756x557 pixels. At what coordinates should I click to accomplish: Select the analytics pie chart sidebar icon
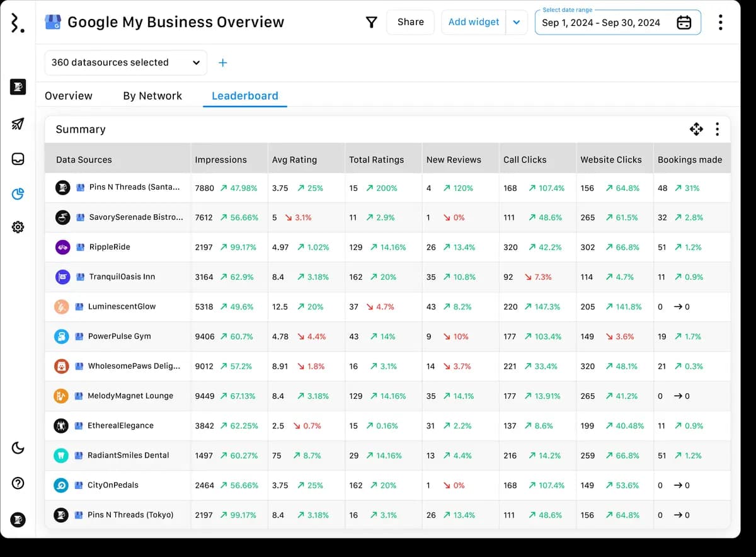(18, 193)
